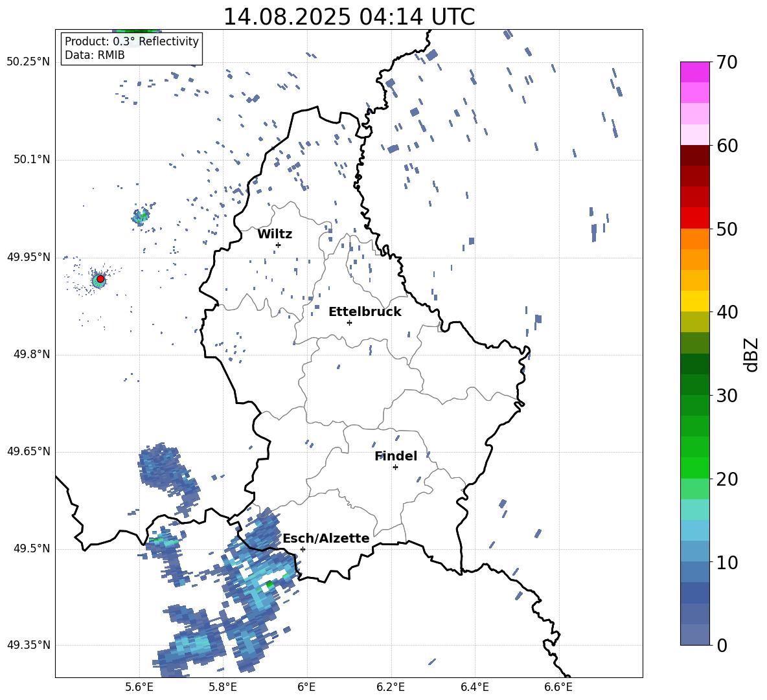Click the bright green colorbar segment at 20
The height and width of the screenshot is (700, 767).
pos(694,468)
